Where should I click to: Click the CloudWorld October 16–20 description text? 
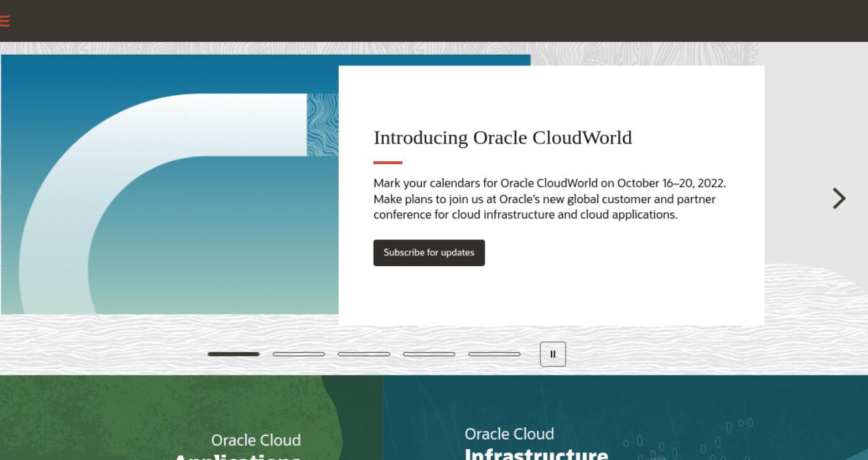(x=550, y=199)
